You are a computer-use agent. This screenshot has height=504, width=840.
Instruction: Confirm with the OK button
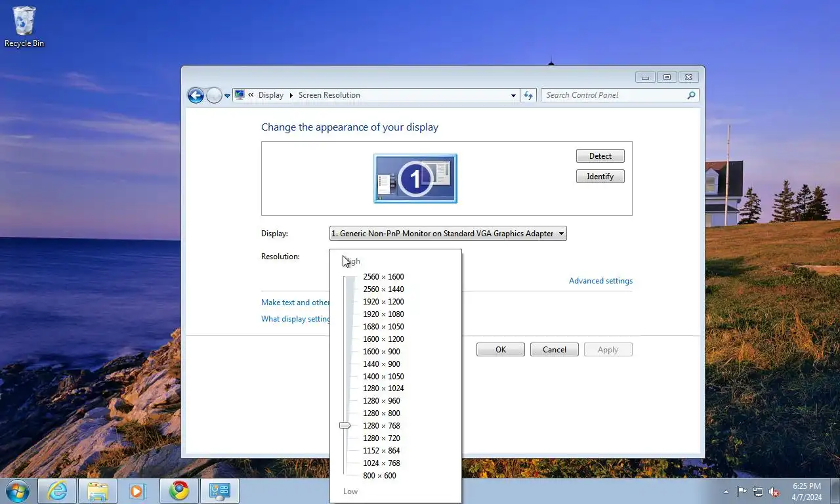[501, 350]
